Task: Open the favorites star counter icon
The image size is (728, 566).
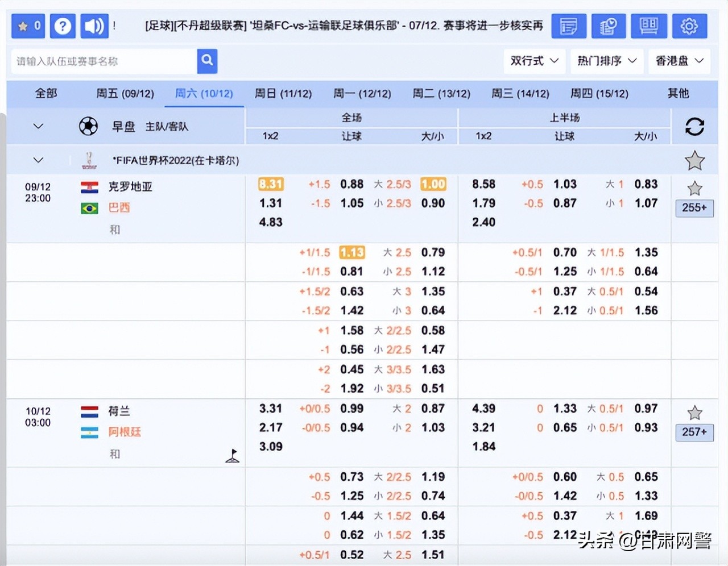Action: (27, 26)
